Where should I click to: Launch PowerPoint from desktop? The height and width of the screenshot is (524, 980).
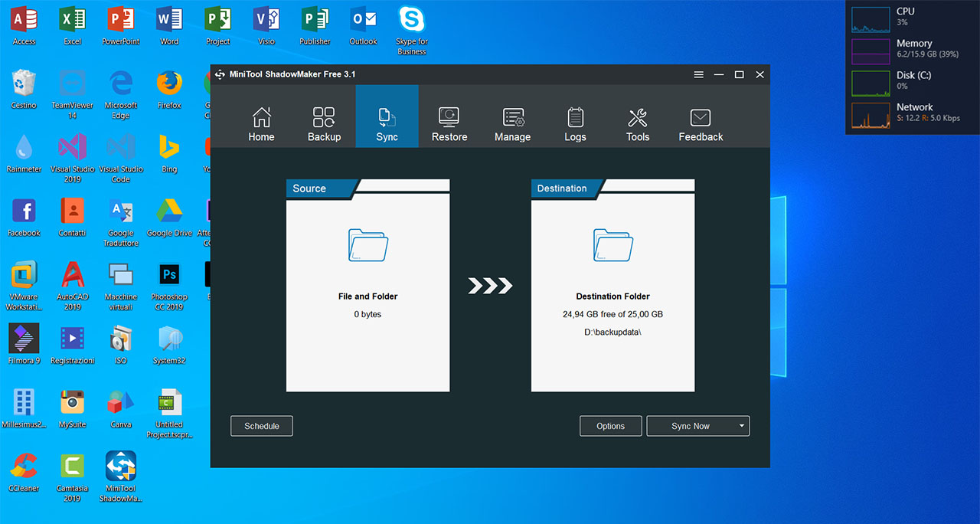(121, 25)
